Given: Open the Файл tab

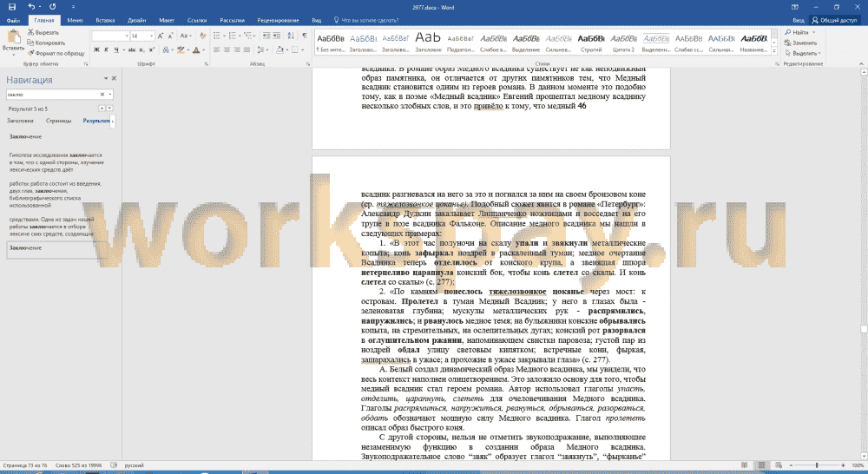Looking at the screenshot, I should 13,21.
